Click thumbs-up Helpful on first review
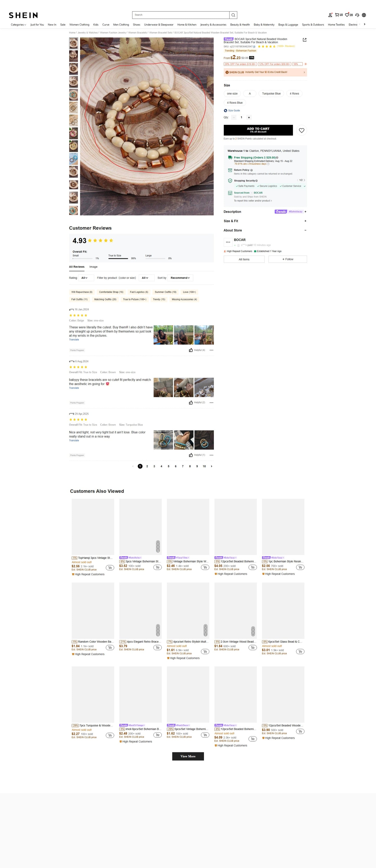The width and height of the screenshot is (376, 868). [x=191, y=350]
